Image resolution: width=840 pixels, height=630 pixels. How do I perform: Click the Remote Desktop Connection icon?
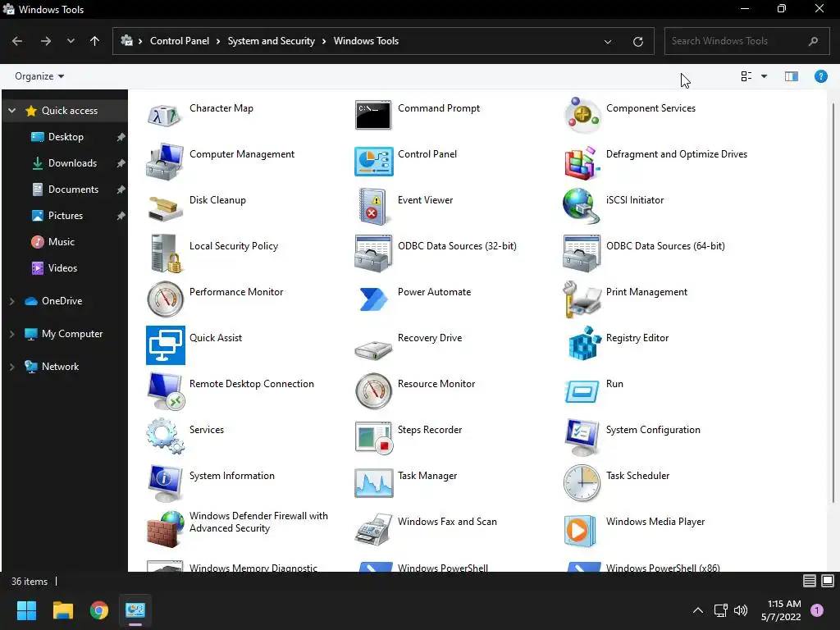point(166,391)
